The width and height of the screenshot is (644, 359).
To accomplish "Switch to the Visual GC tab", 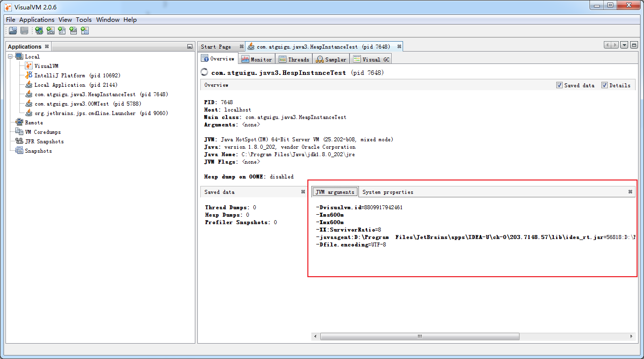I will coord(371,60).
